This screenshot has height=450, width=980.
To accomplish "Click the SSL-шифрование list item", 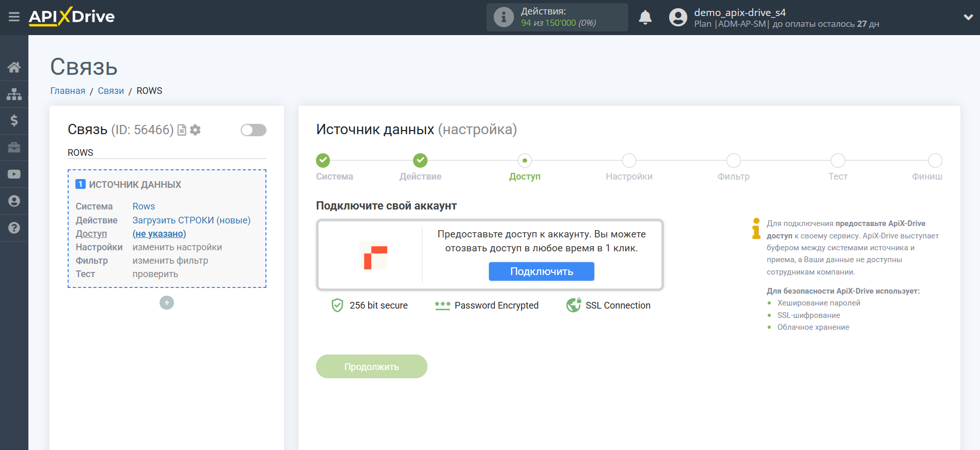I will tap(809, 315).
